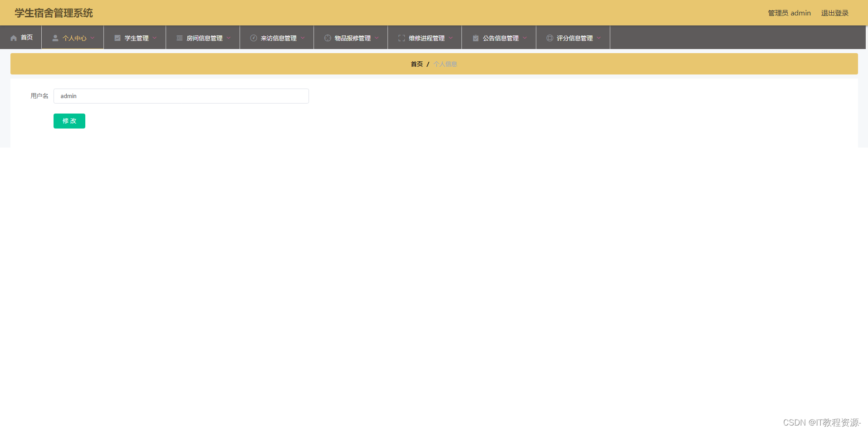Expand the 房间信息管理 dropdown arrow
This screenshot has width=868, height=431.
tap(229, 38)
